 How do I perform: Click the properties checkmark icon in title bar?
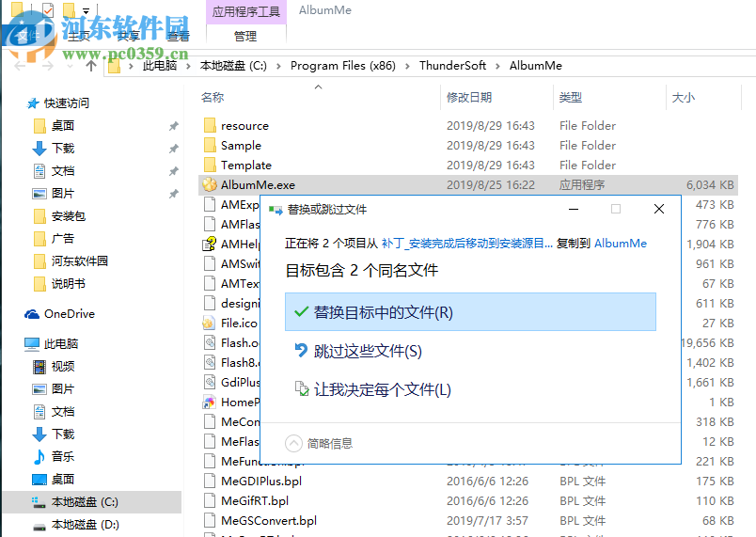tap(48, 9)
